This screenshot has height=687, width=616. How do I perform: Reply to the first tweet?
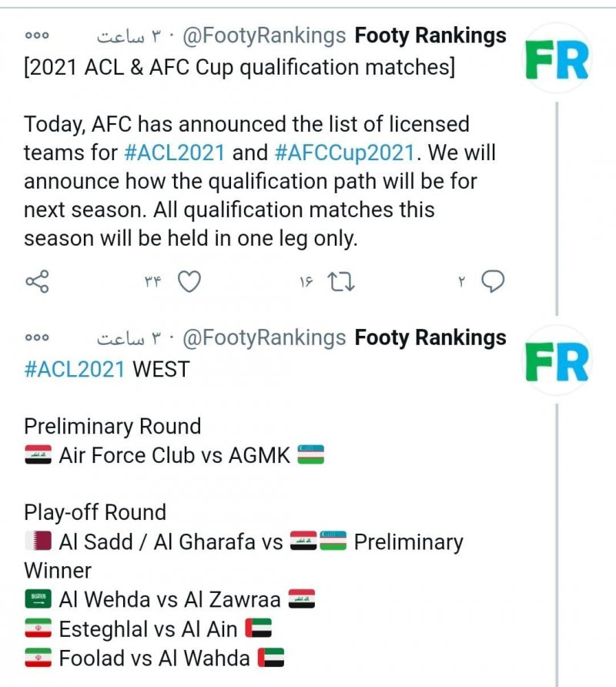pos(493,282)
